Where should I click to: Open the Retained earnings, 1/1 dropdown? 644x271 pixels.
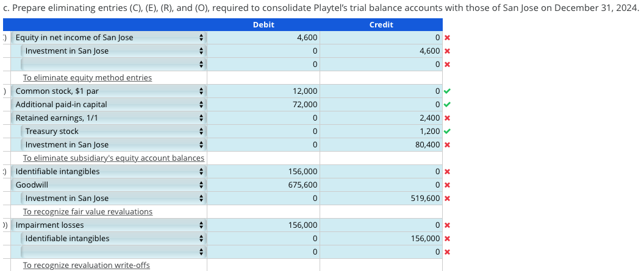tap(109, 118)
